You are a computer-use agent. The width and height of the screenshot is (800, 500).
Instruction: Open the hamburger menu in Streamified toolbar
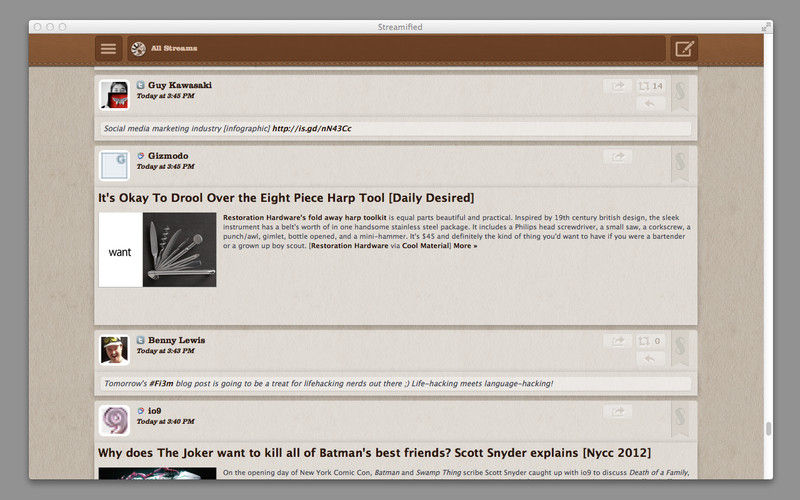tap(108, 49)
